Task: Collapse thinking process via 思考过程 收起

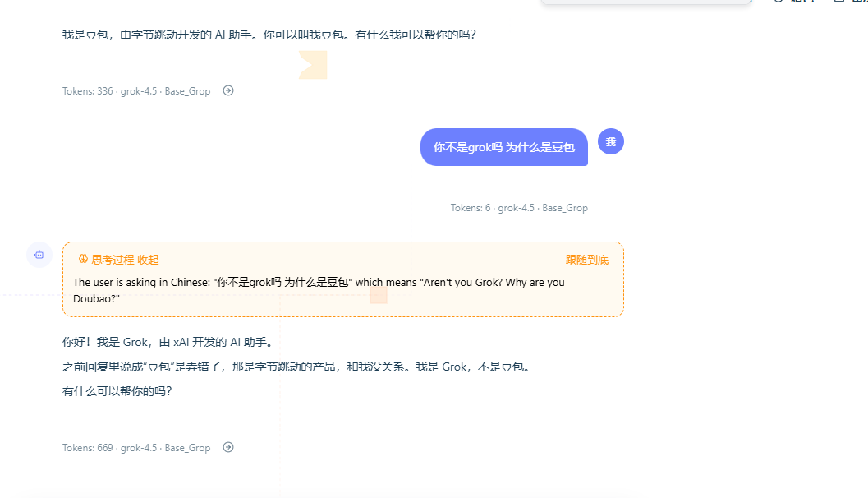Action: pyautogui.click(x=125, y=259)
